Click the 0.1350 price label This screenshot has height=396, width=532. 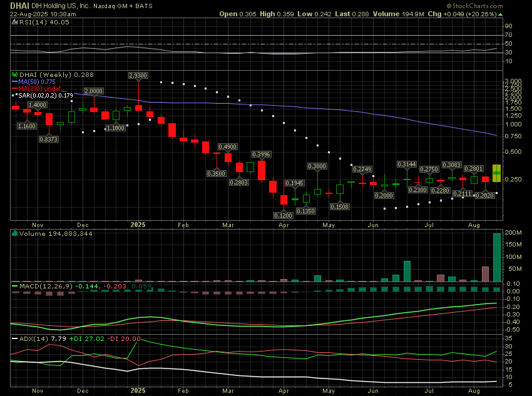(305, 211)
